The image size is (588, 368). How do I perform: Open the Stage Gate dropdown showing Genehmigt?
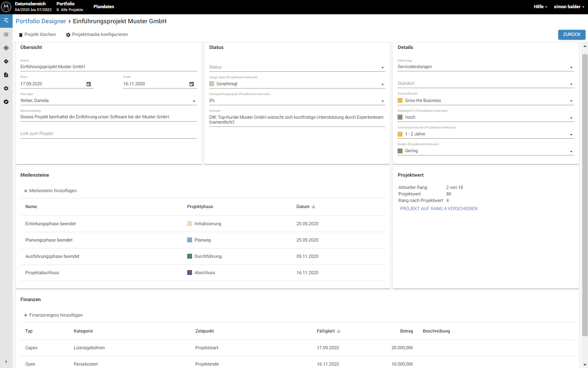pyautogui.click(x=297, y=84)
